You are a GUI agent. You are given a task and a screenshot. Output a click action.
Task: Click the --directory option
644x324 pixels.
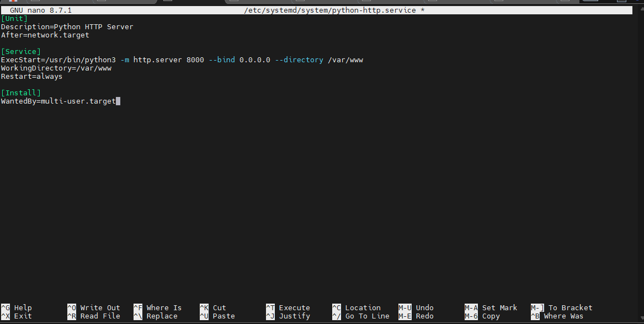299,60
